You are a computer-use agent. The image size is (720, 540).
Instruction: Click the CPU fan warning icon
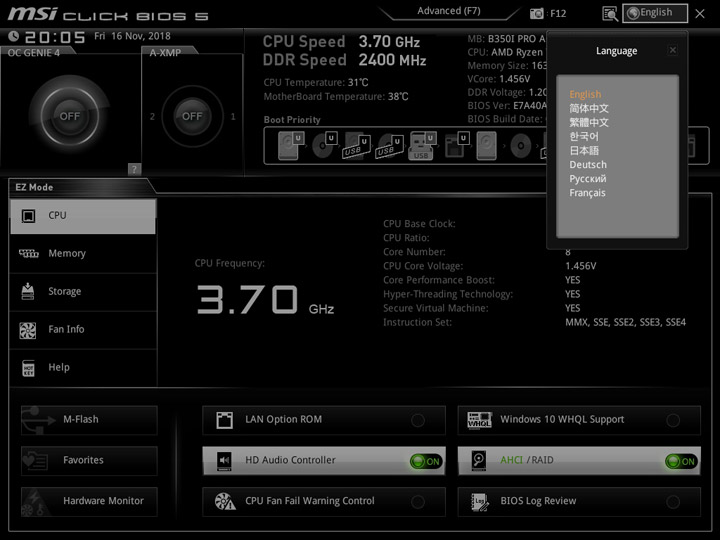225,501
